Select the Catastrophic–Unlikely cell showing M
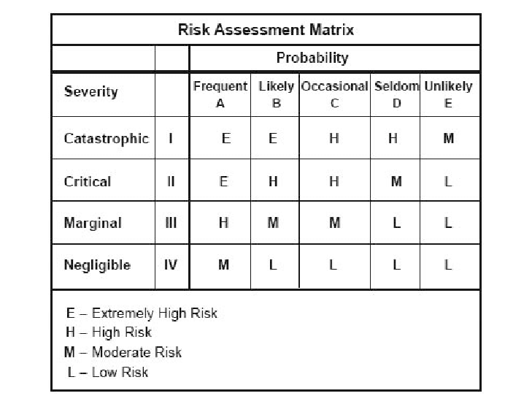This screenshot has width=532, height=415. click(x=448, y=139)
